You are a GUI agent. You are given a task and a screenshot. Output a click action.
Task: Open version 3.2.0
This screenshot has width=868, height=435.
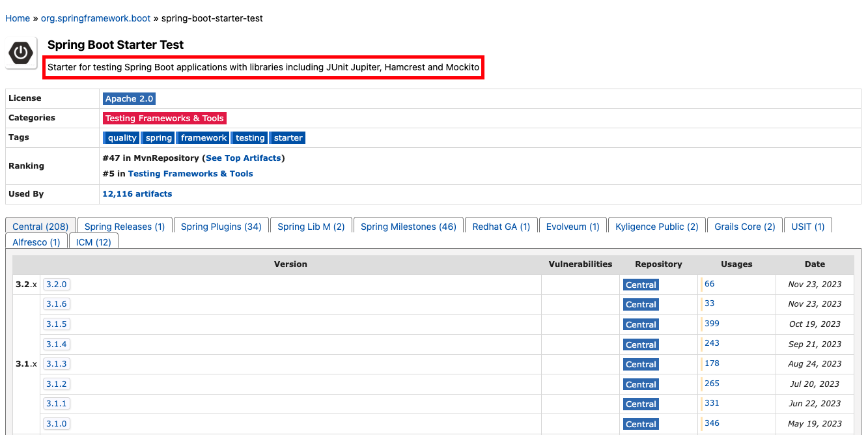tap(57, 285)
